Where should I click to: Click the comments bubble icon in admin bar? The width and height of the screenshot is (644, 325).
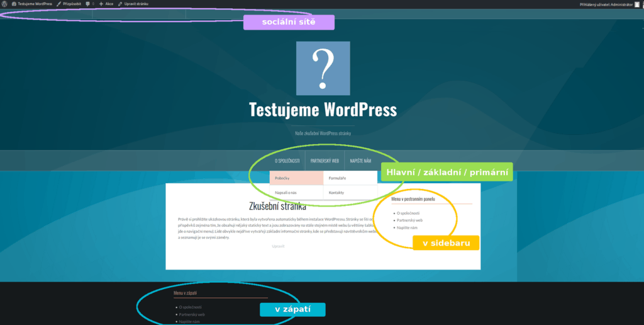click(x=87, y=4)
